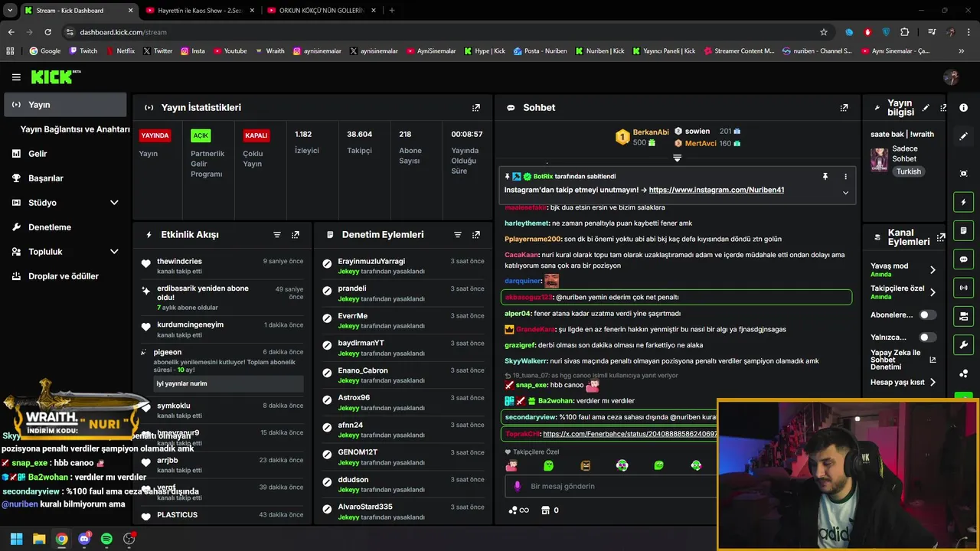Open the Yayıncı Paneli | Kick bookmark

pyautogui.click(x=663, y=51)
